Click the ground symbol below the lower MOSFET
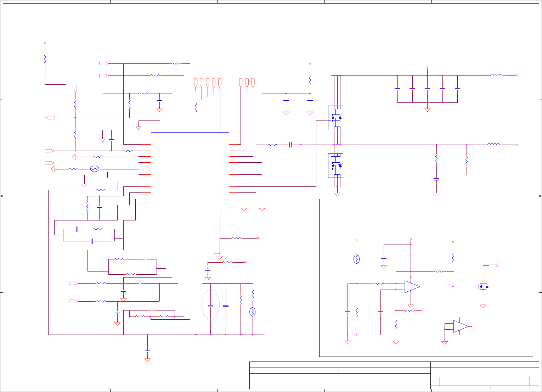This screenshot has height=392, width=542. (x=337, y=194)
